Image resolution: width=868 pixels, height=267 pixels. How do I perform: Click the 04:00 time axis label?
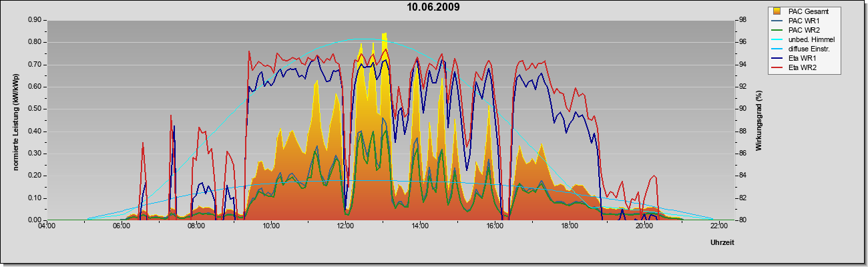pos(47,226)
